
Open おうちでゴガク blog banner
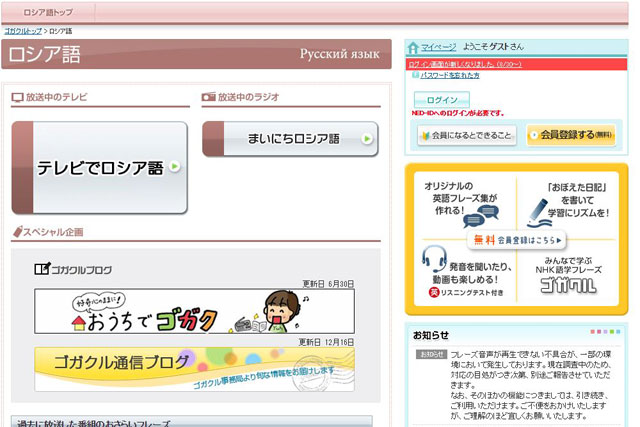[194, 311]
